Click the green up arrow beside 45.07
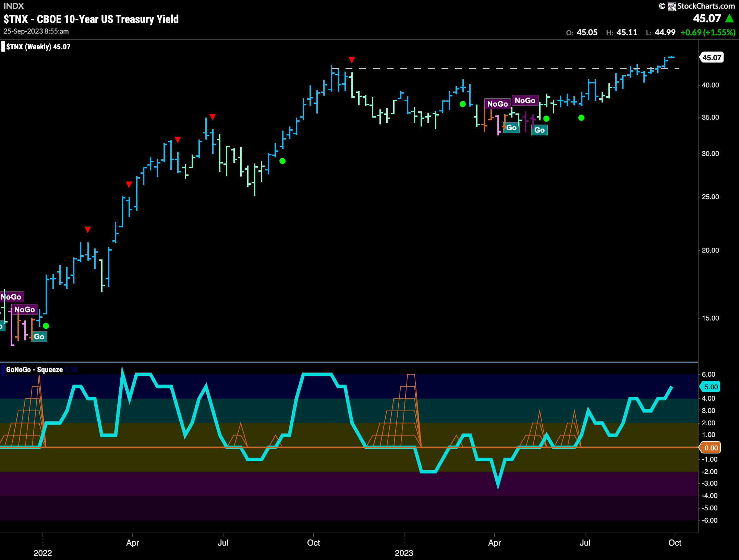Screen dimensions: 739x560 point(729,19)
